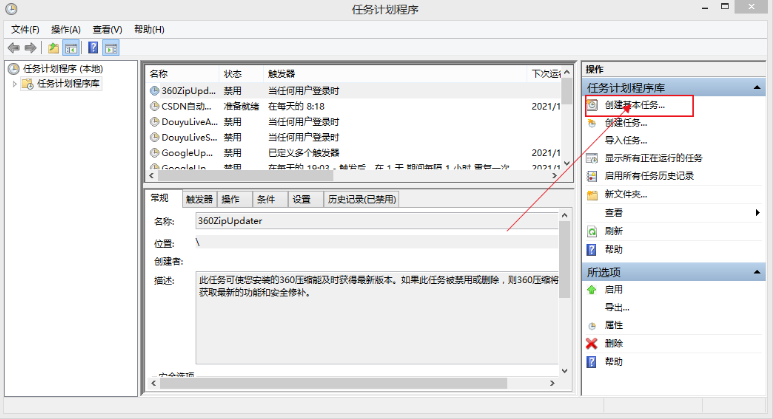Click the Forward arrow toolbar icon
Viewport: 773px width, 419px height.
31,48
